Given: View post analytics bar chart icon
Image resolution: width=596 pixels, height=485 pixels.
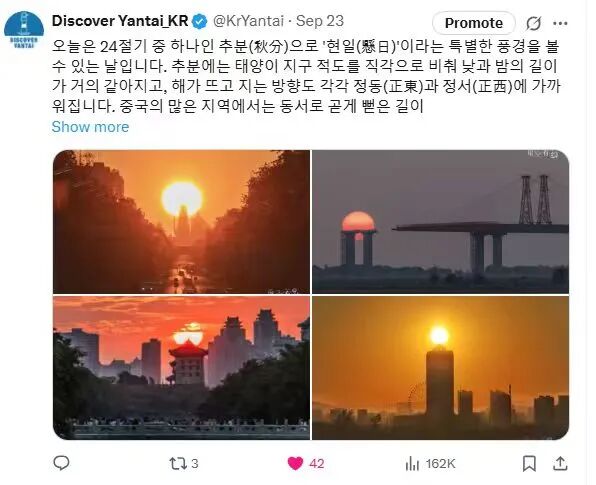Looking at the screenshot, I should click(x=412, y=464).
